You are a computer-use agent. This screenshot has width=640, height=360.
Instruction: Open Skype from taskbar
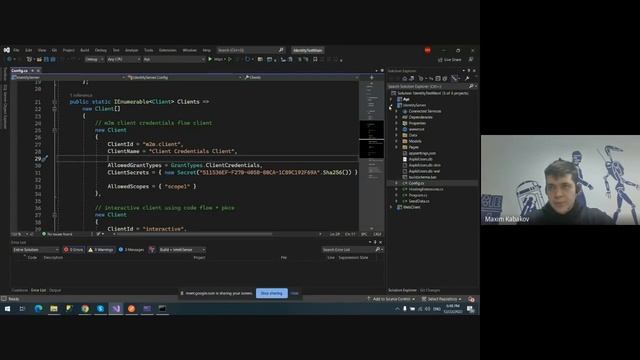pyautogui.click(x=100, y=309)
